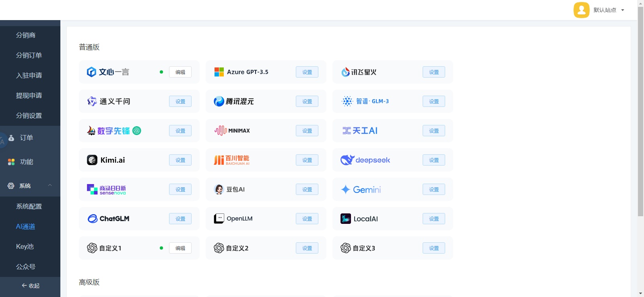The width and height of the screenshot is (644, 297).
Task: Click the 自定义2 OpenAI-style logo
Action: (x=219, y=248)
